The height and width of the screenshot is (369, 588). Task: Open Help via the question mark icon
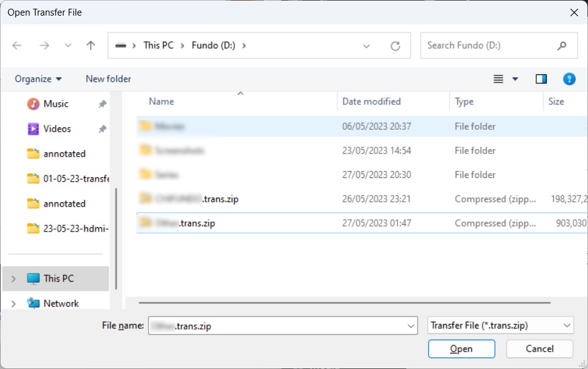click(x=569, y=79)
